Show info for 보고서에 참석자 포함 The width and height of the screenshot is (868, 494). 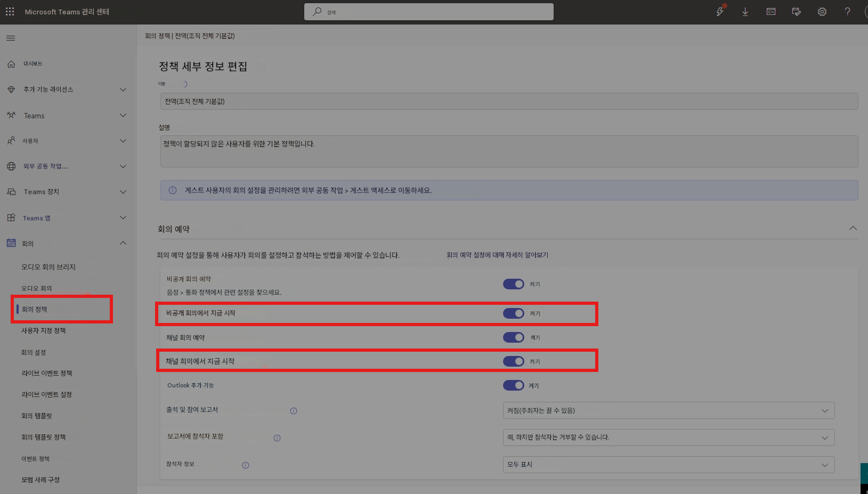click(x=277, y=438)
